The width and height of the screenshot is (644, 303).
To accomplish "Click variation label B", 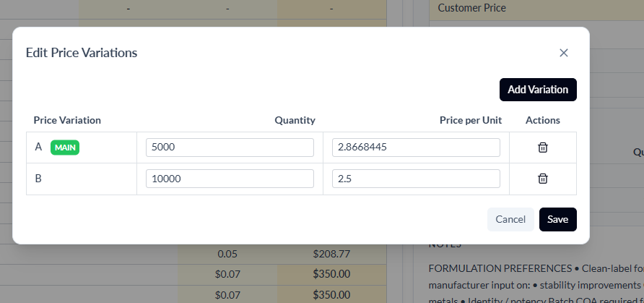I will click(x=38, y=179).
